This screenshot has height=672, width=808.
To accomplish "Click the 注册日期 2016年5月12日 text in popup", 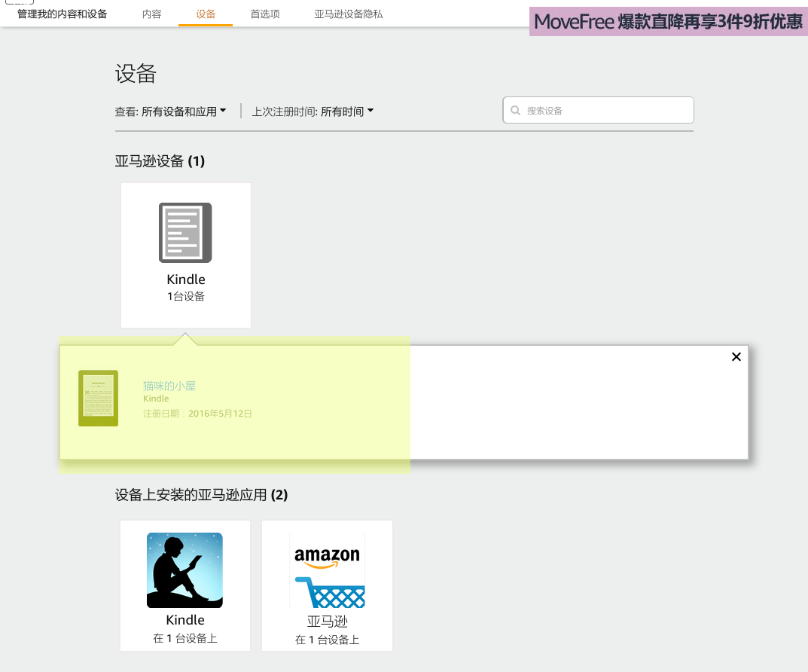I will (x=197, y=414).
